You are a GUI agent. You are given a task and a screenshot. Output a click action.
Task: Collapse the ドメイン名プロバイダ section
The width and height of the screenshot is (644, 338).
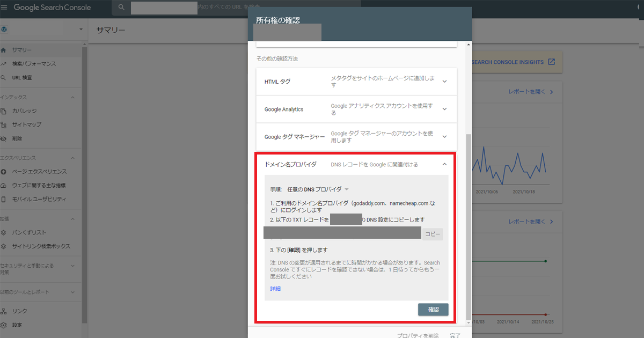[x=444, y=164]
